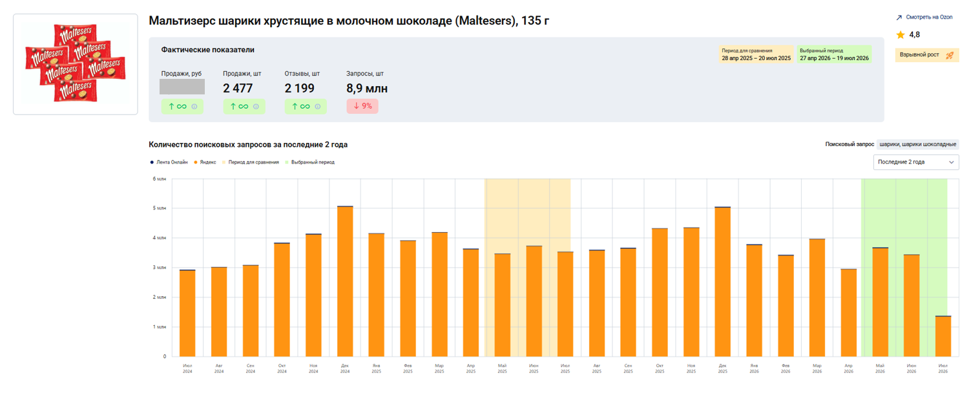Image resolution: width=980 pixels, height=397 pixels.
Task: Toggle the Лента Онлайн legend series
Action: tap(169, 162)
